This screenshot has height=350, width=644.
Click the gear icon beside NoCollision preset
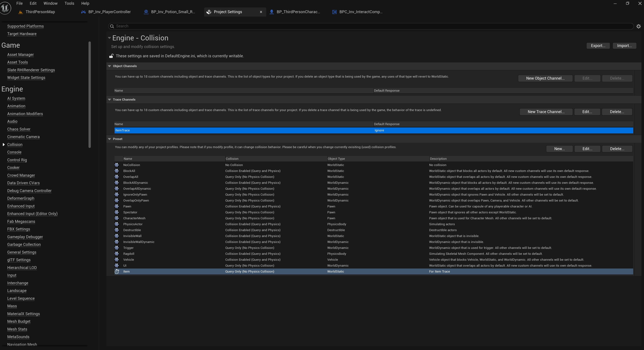[x=117, y=165]
